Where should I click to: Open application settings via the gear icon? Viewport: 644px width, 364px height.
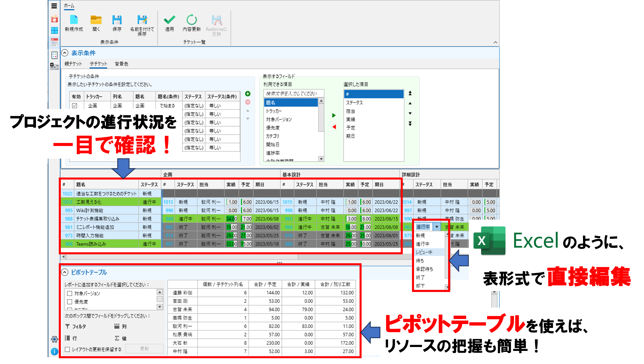click(54, 339)
